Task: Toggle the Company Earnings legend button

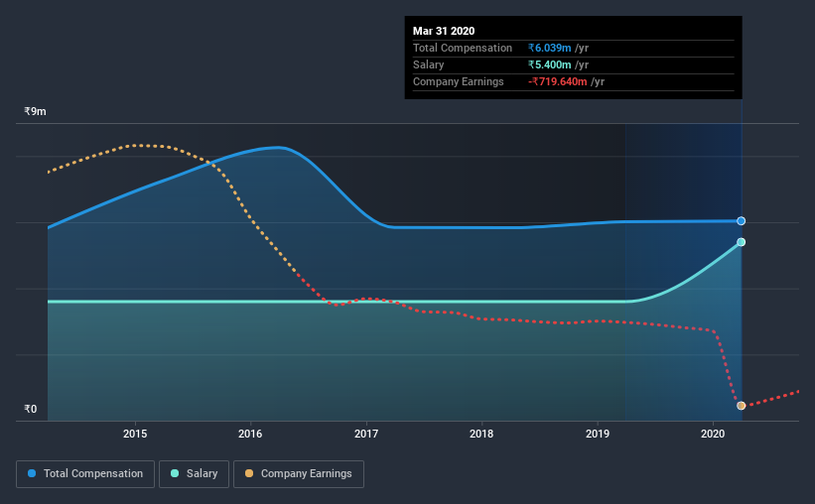Action: [x=299, y=474]
